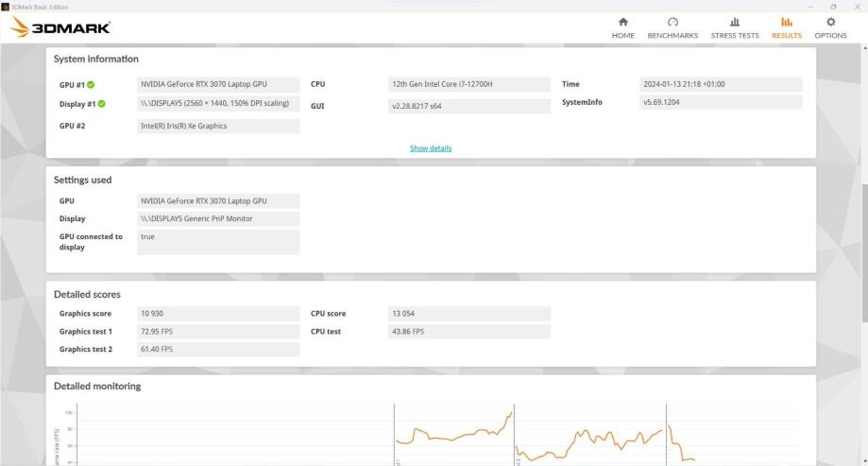Select the RESULTS tab label
The width and height of the screenshot is (868, 466).
pyautogui.click(x=787, y=36)
